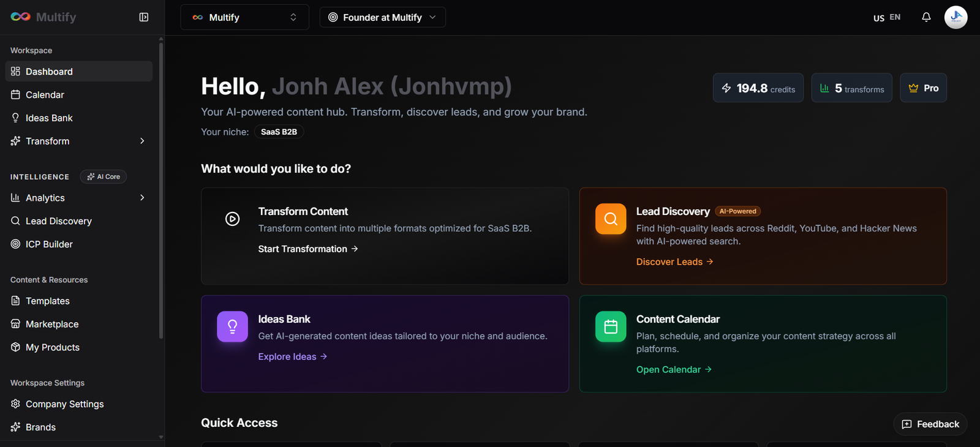The height and width of the screenshot is (447, 980).
Task: Open the user profile avatar
Action: click(x=956, y=17)
